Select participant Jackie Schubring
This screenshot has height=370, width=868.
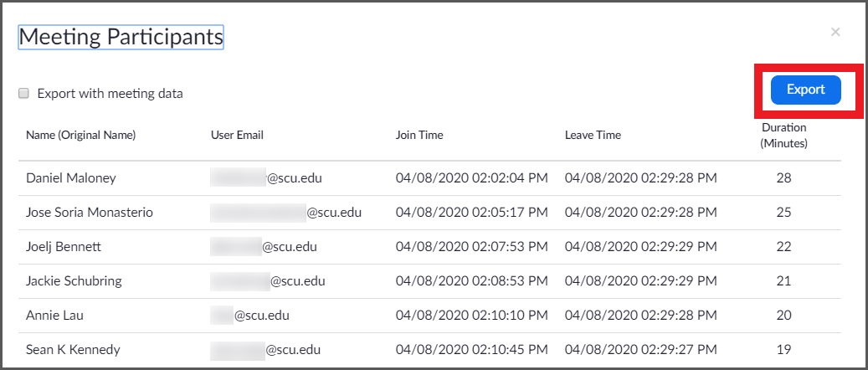point(74,281)
